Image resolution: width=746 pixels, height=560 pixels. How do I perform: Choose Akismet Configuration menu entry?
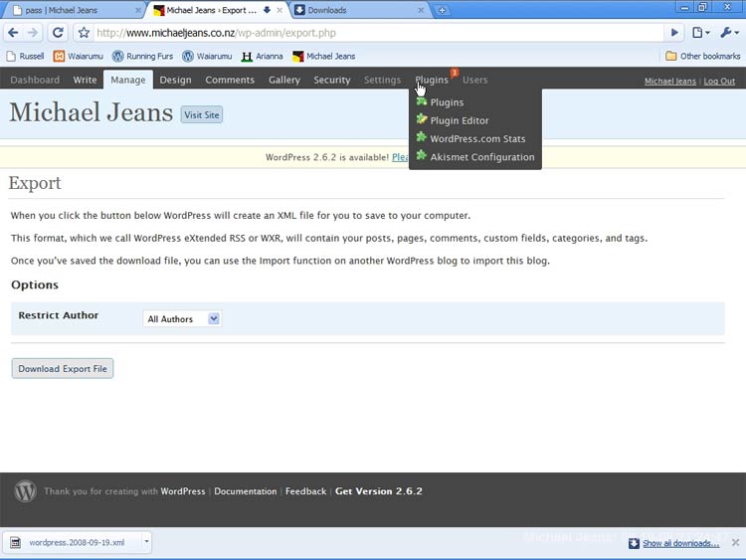click(482, 157)
